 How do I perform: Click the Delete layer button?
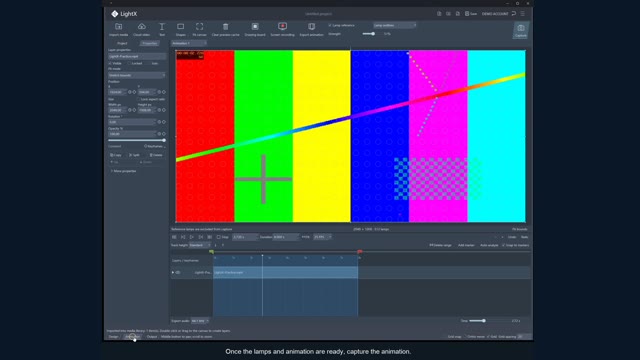(x=156, y=155)
